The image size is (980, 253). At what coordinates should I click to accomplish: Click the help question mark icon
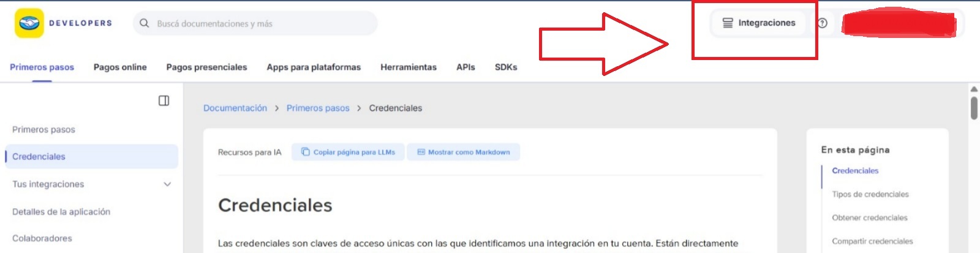click(x=823, y=23)
